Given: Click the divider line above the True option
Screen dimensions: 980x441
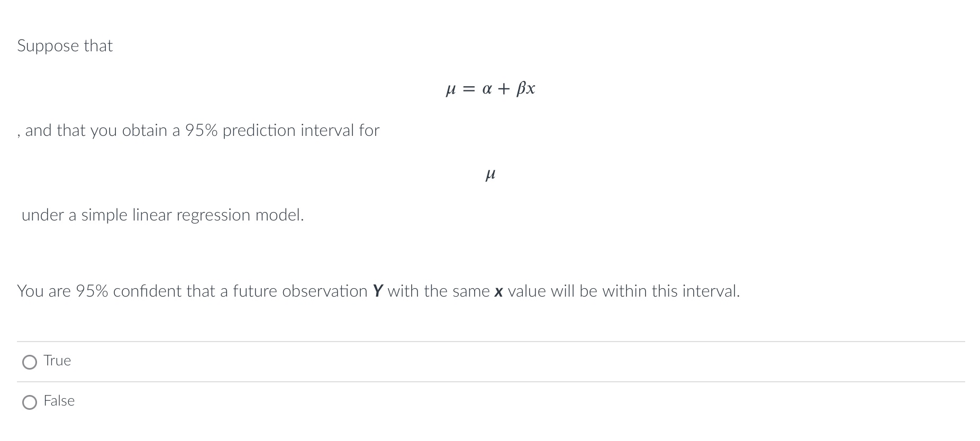Looking at the screenshot, I should coord(490,341).
